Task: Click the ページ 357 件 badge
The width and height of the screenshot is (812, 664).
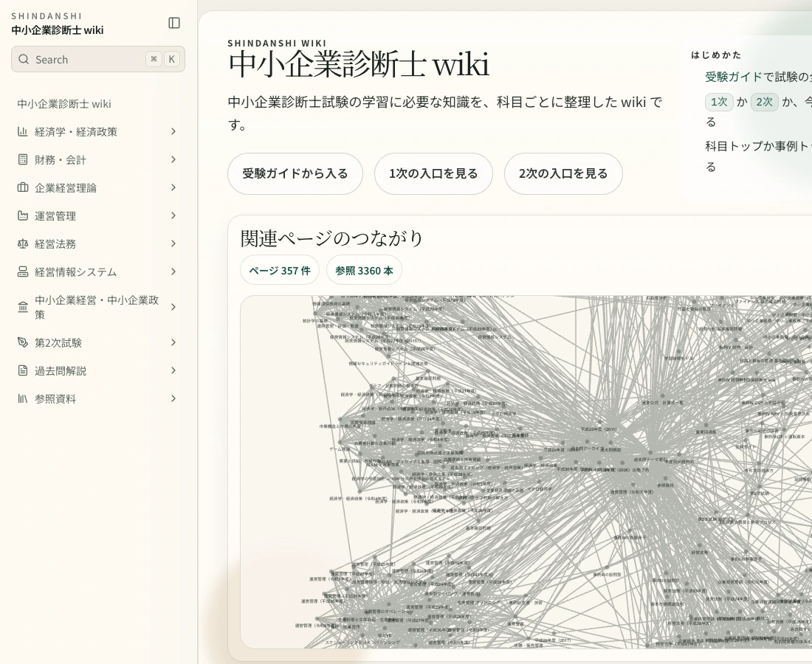Action: click(280, 270)
